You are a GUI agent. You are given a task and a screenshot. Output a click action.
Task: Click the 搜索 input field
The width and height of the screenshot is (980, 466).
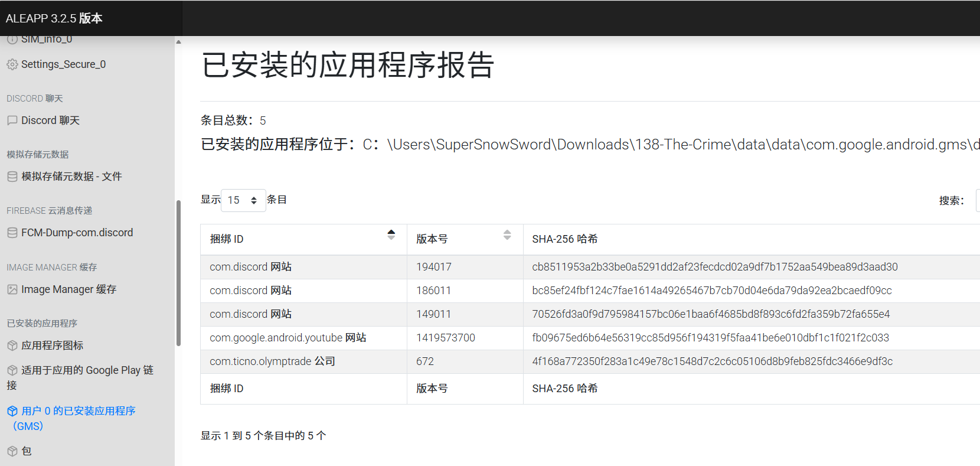978,200
